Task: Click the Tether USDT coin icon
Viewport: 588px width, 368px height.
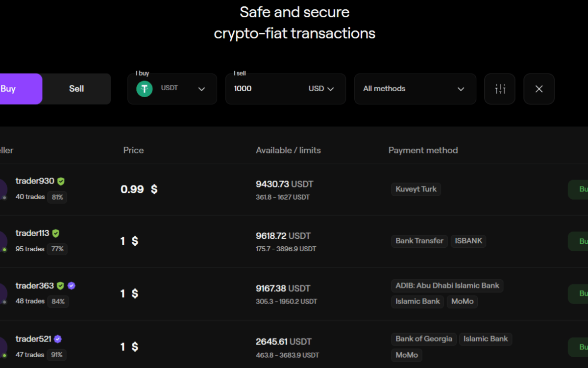Action: (x=145, y=89)
